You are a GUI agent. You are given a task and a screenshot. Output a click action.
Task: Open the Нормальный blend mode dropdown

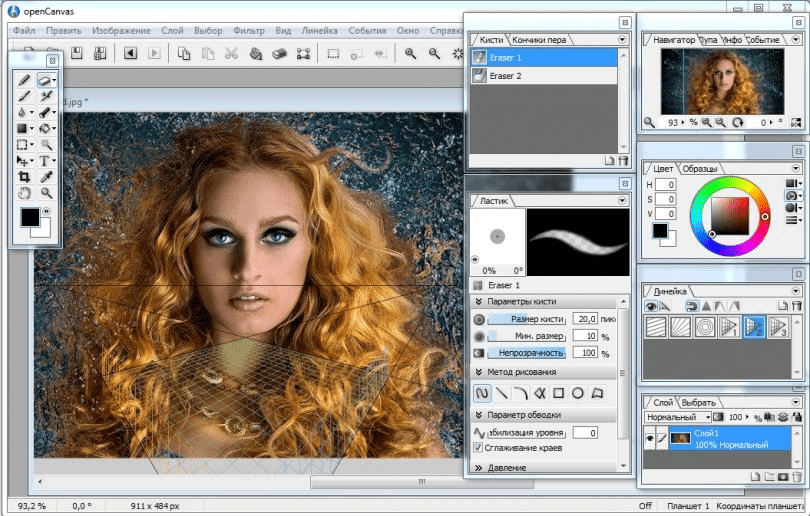coord(678,416)
